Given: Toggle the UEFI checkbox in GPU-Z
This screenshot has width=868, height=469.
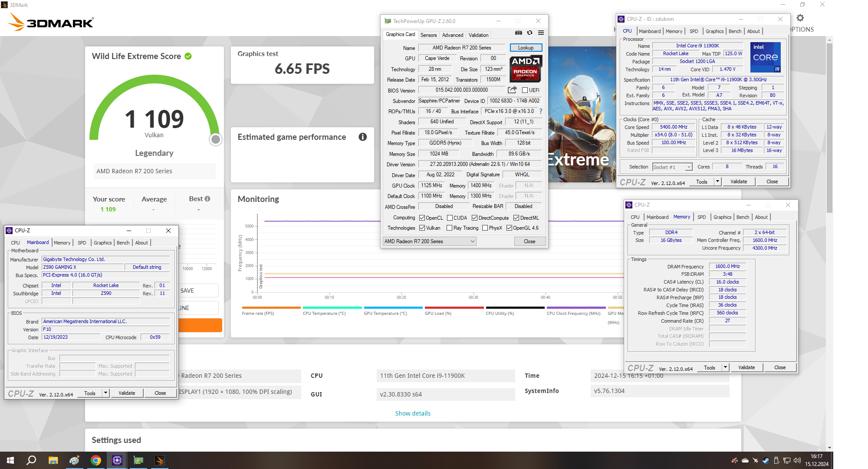Looking at the screenshot, I should point(525,90).
